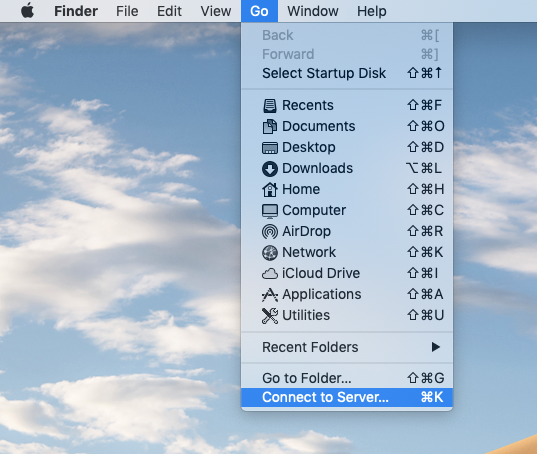Click the Recents drawer icon
This screenshot has width=537, height=454.
click(x=270, y=105)
